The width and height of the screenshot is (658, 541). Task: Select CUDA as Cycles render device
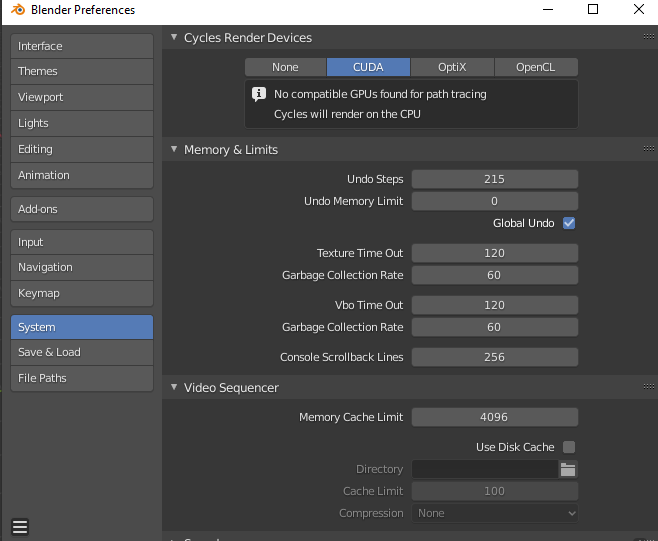pos(368,67)
